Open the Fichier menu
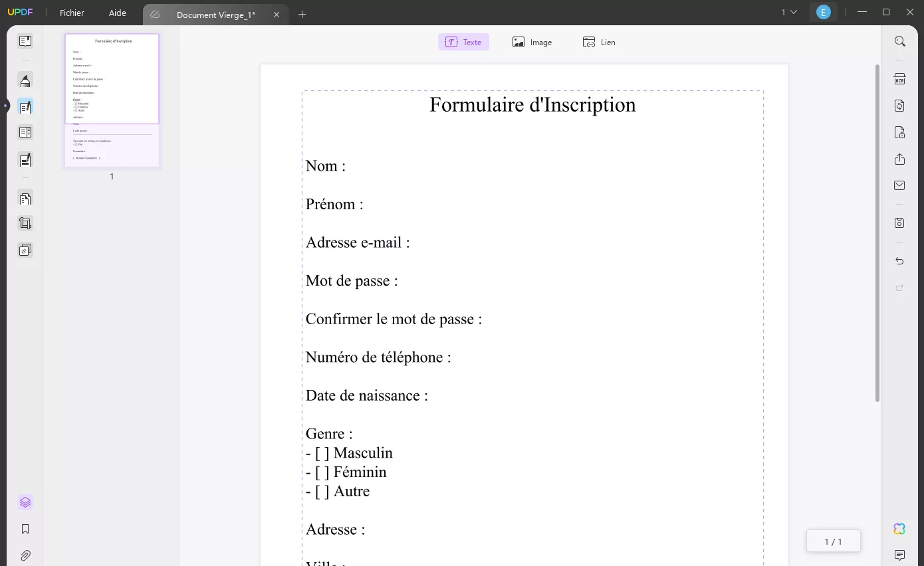Image resolution: width=924 pixels, height=566 pixels. point(71,12)
